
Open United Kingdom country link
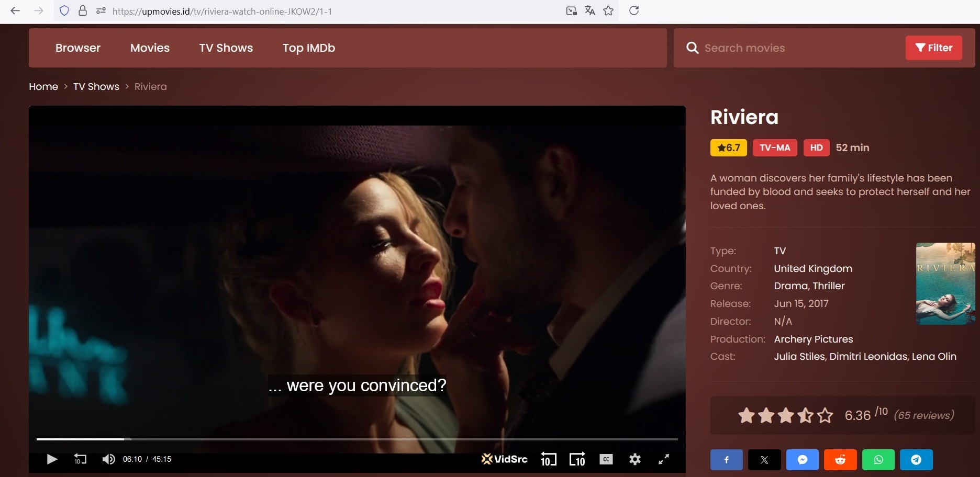click(813, 269)
